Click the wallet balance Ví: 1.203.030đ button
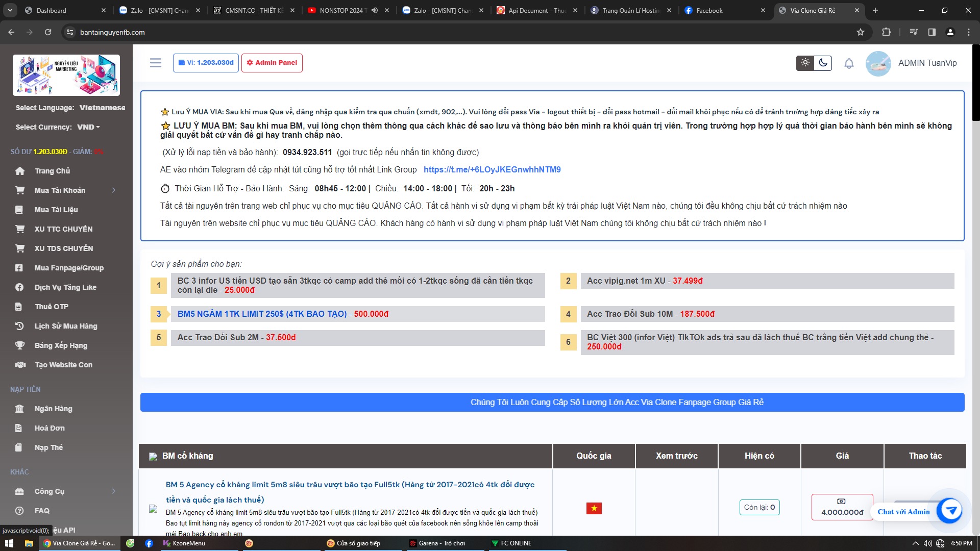980x551 pixels. (206, 63)
